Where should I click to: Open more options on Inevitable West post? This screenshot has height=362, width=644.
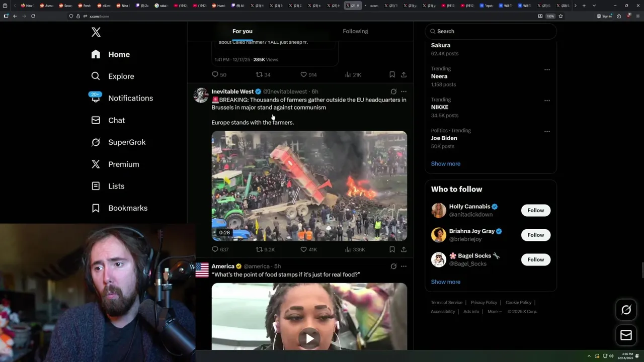pyautogui.click(x=404, y=92)
